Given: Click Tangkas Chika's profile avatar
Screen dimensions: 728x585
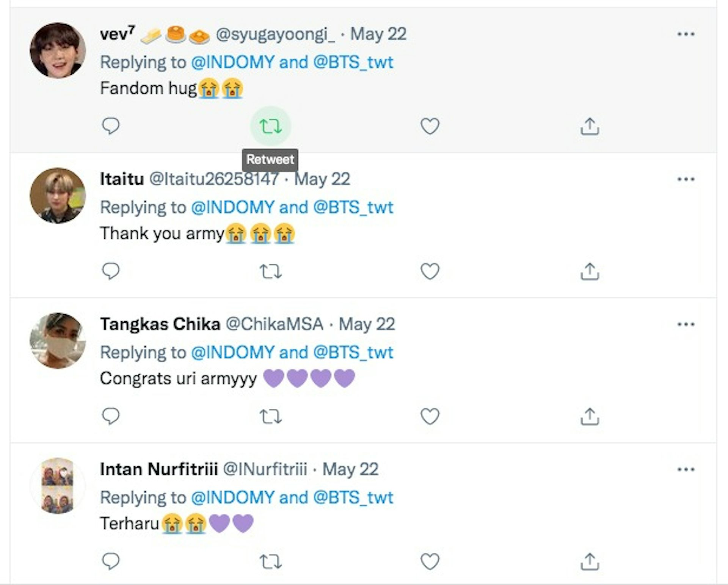Looking at the screenshot, I should point(58,340).
